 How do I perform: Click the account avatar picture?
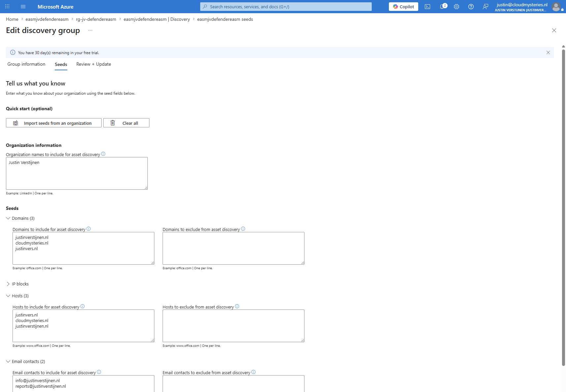click(556, 7)
